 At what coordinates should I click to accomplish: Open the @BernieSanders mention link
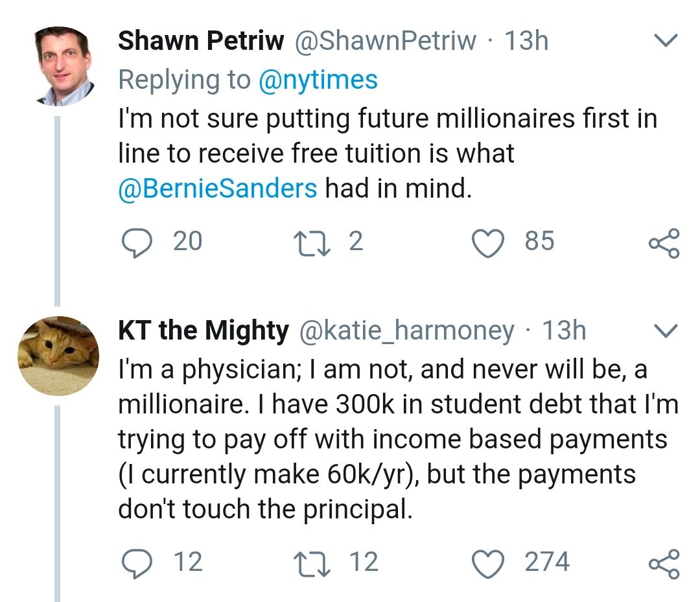coord(217,189)
